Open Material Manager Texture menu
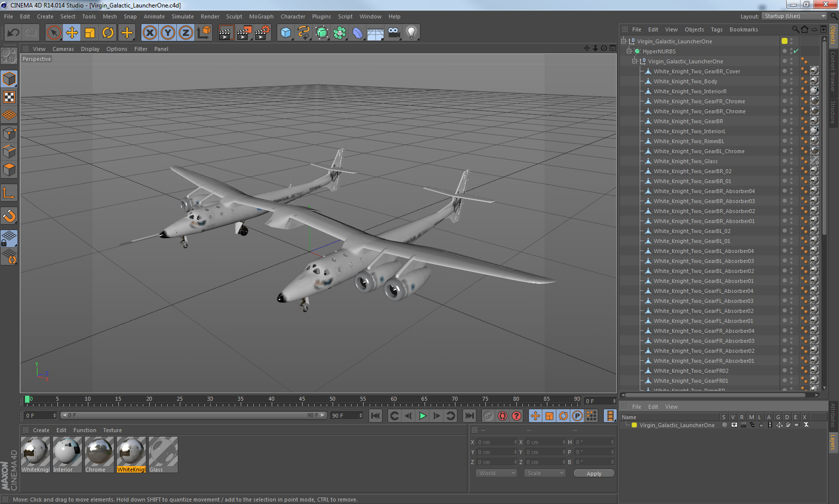 point(112,430)
